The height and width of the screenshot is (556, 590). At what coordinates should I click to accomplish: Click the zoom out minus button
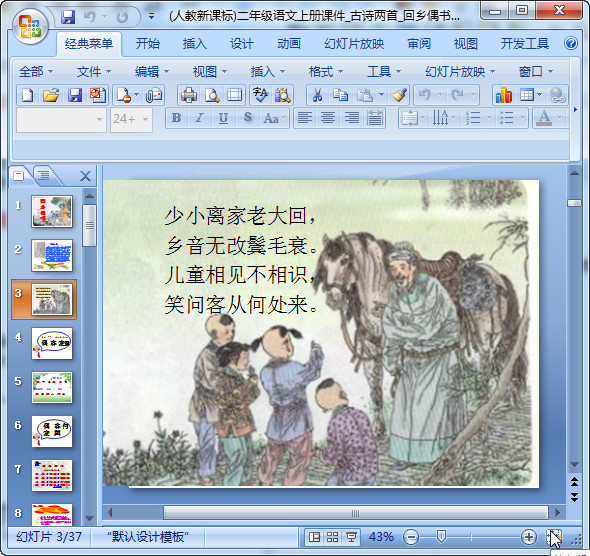click(x=411, y=537)
